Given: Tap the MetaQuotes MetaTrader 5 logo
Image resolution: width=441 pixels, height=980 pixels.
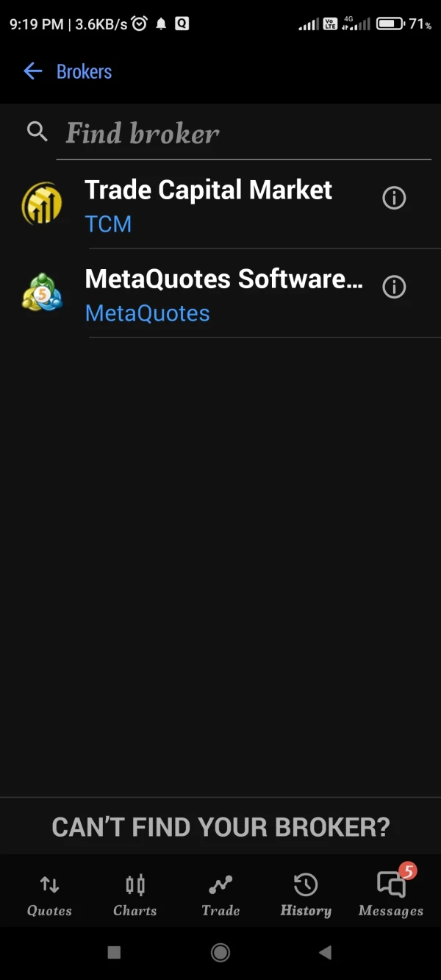Looking at the screenshot, I should point(42,292).
